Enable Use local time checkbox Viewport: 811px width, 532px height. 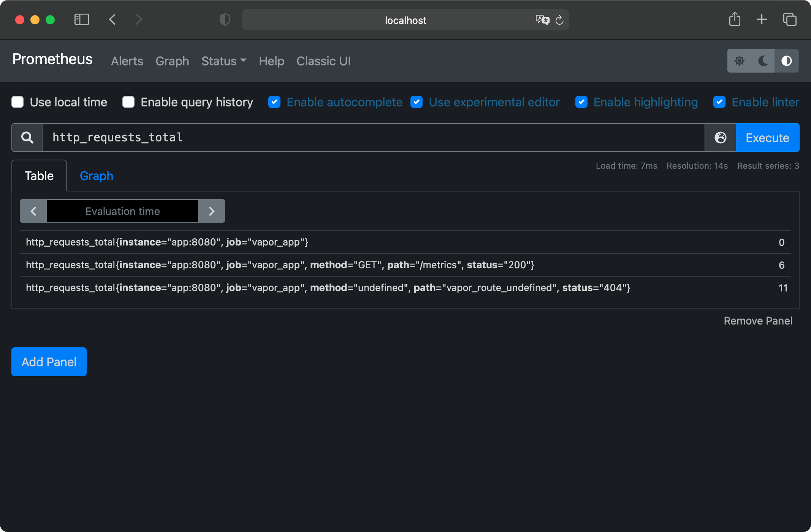point(17,102)
